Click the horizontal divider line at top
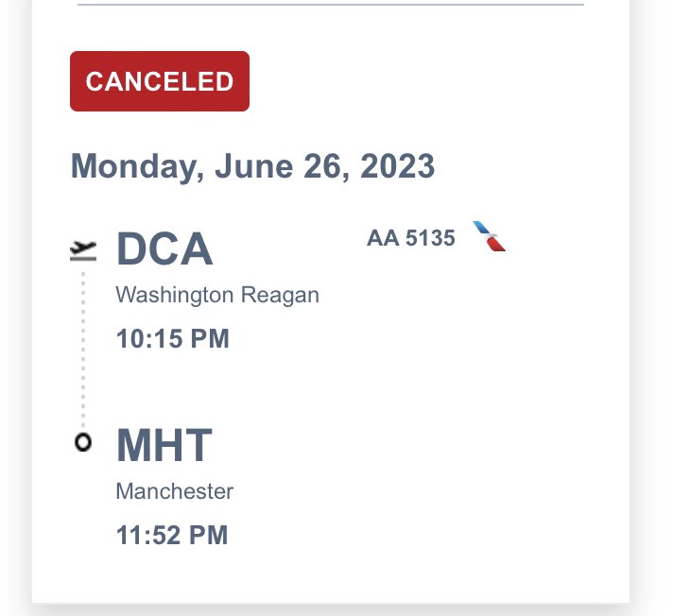The image size is (673, 616). click(331, 5)
